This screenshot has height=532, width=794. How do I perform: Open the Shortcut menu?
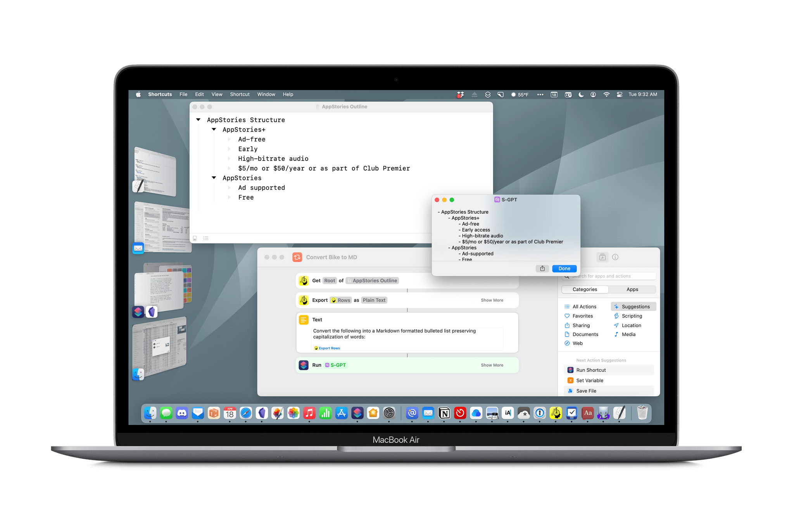click(240, 94)
